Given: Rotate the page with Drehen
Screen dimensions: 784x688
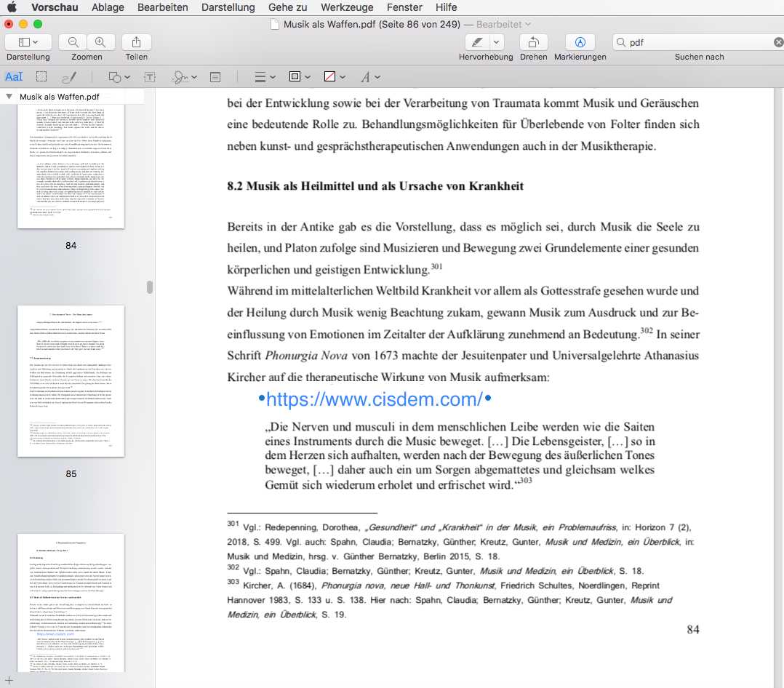Looking at the screenshot, I should pyautogui.click(x=534, y=42).
